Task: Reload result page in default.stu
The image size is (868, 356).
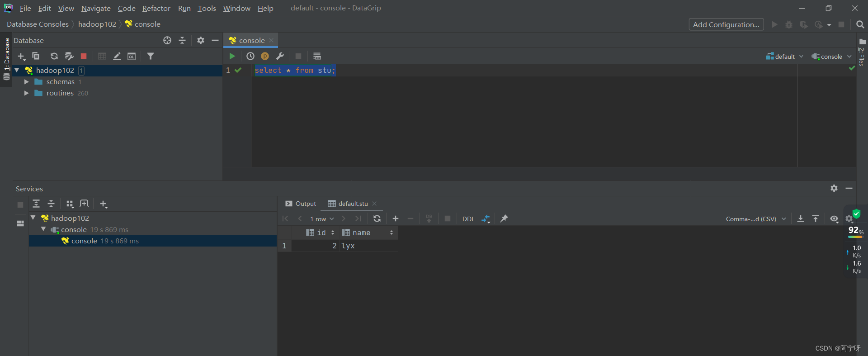Action: [377, 218]
